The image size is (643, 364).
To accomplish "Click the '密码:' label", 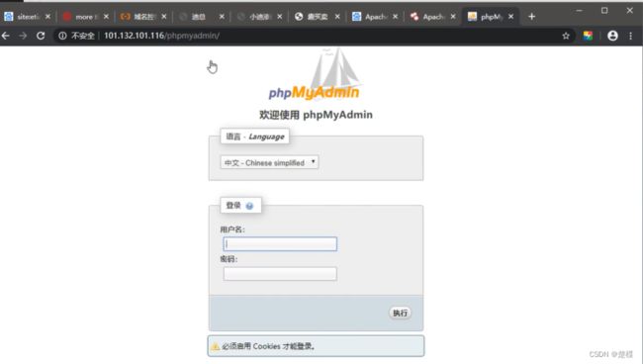I will tap(229, 259).
